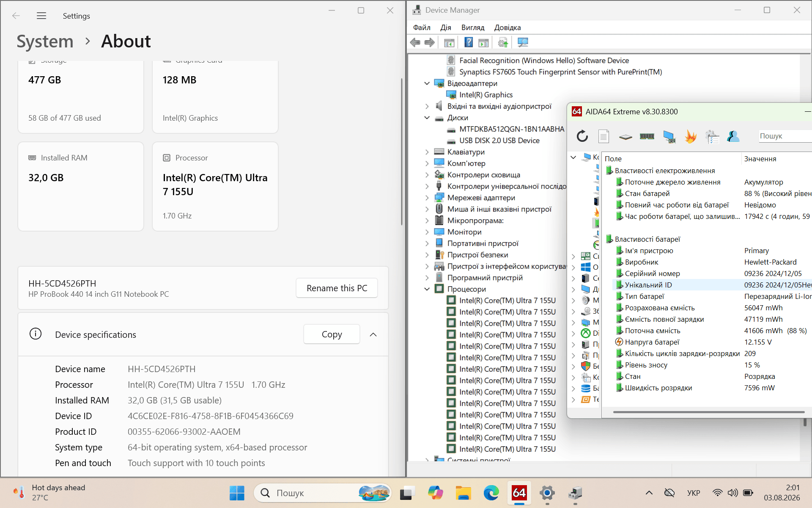Viewport: 812px width, 508px height.
Task: Click the Значення column header in AIDA64
Action: (x=776, y=159)
